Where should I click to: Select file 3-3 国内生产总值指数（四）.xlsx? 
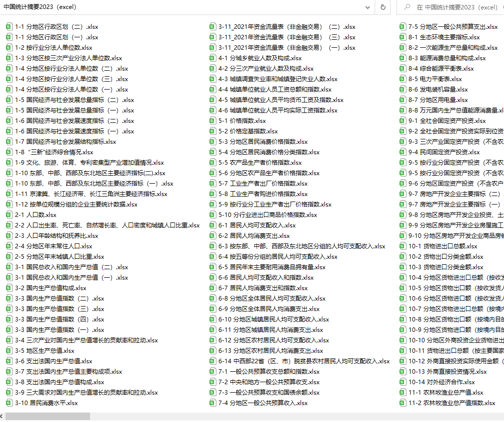point(55,319)
